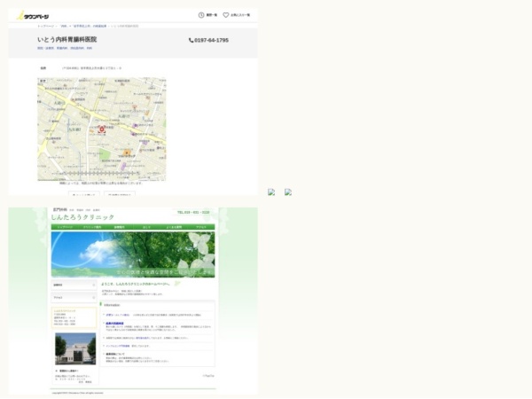Click the PageTop link
The height and width of the screenshot is (399, 532).
pos(208,376)
